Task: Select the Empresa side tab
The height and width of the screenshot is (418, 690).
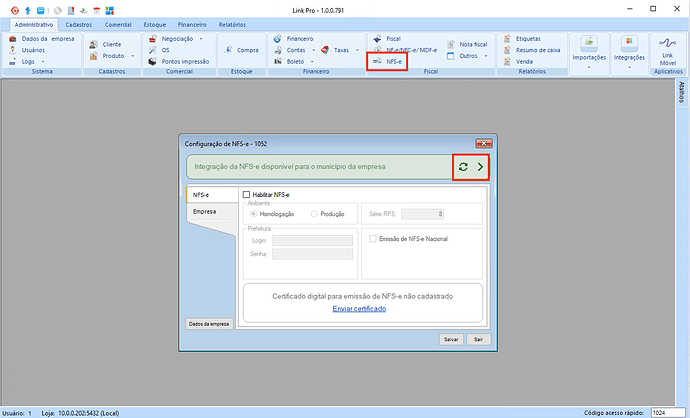Action: (x=205, y=212)
